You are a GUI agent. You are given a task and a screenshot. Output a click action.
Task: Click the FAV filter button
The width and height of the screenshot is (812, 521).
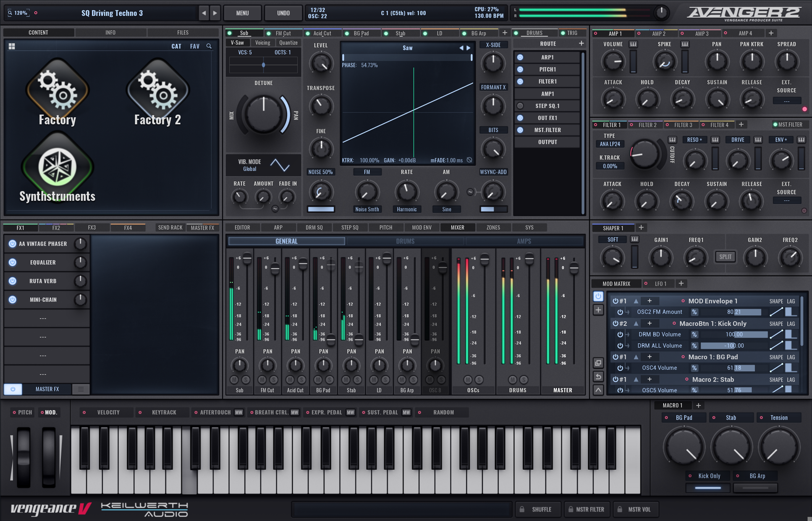pos(195,46)
